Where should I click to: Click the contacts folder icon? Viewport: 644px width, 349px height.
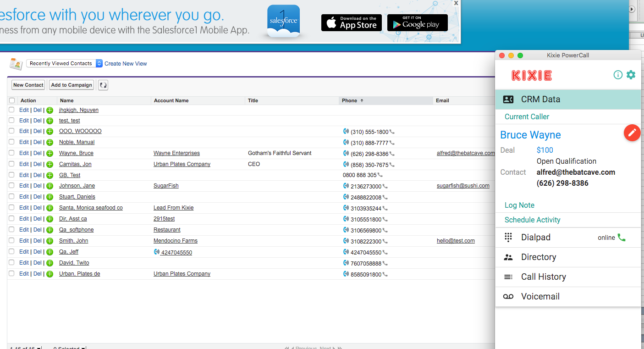[16, 64]
